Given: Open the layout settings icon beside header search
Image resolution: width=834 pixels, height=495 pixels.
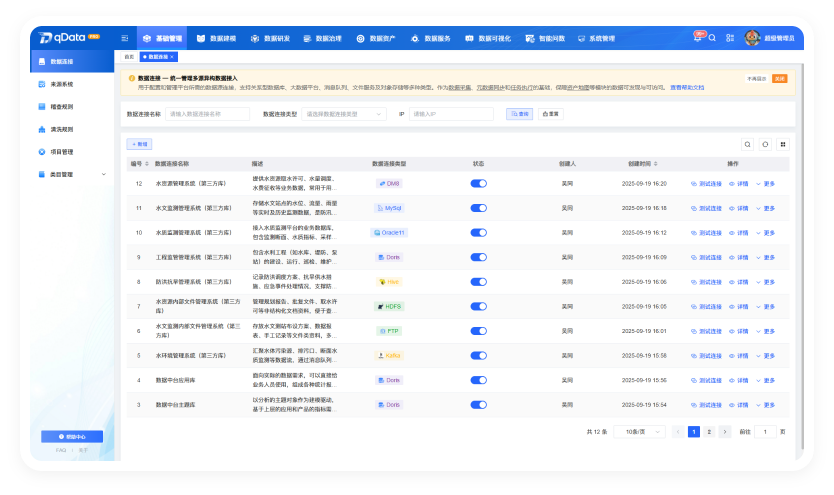Looking at the screenshot, I should tap(730, 38).
